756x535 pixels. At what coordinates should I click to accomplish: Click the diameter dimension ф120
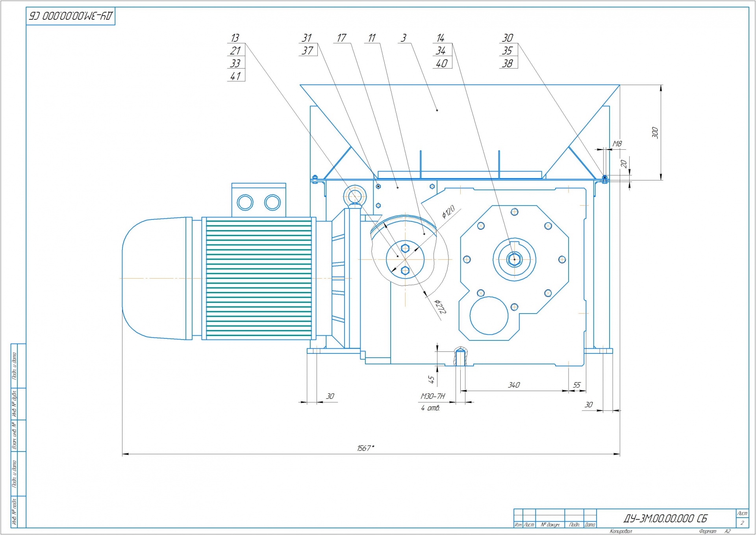(x=448, y=212)
